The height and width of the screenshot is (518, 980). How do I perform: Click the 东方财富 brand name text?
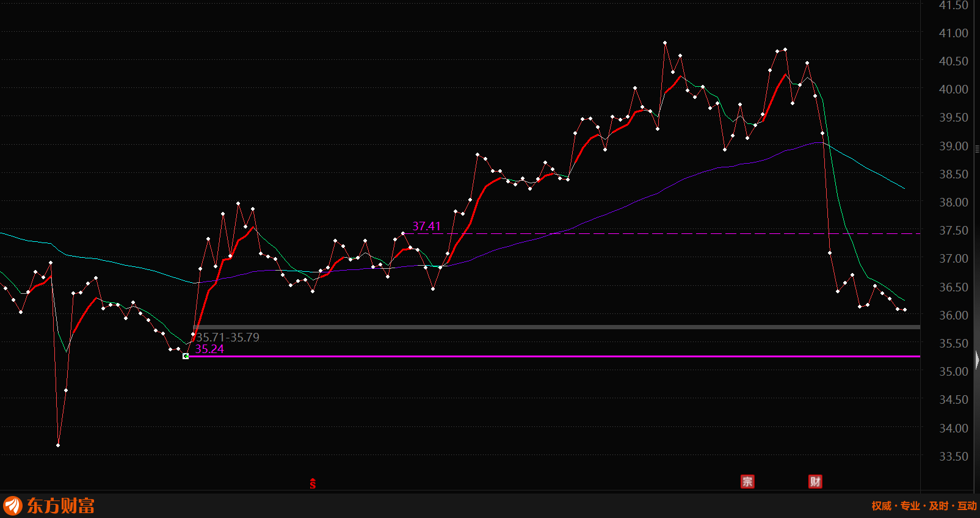pos(60,506)
